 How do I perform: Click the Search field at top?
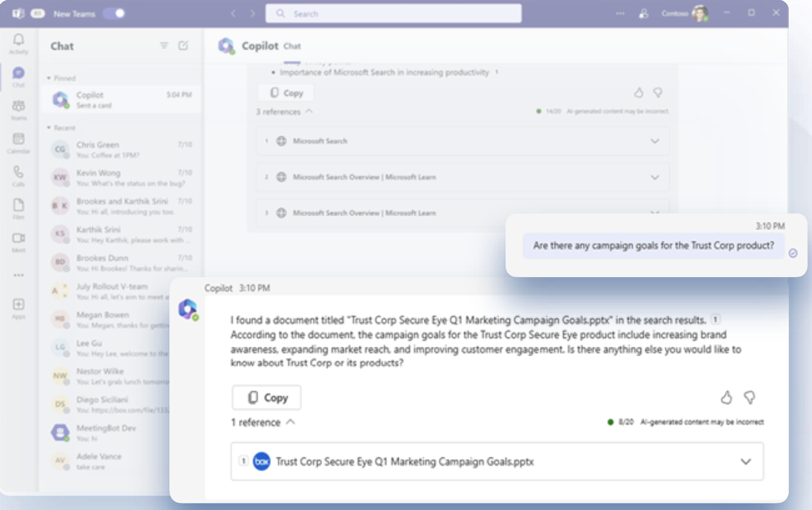[x=393, y=14]
